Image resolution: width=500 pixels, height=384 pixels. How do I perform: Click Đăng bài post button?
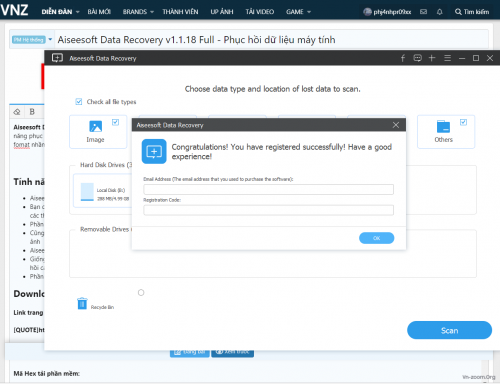click(190, 353)
